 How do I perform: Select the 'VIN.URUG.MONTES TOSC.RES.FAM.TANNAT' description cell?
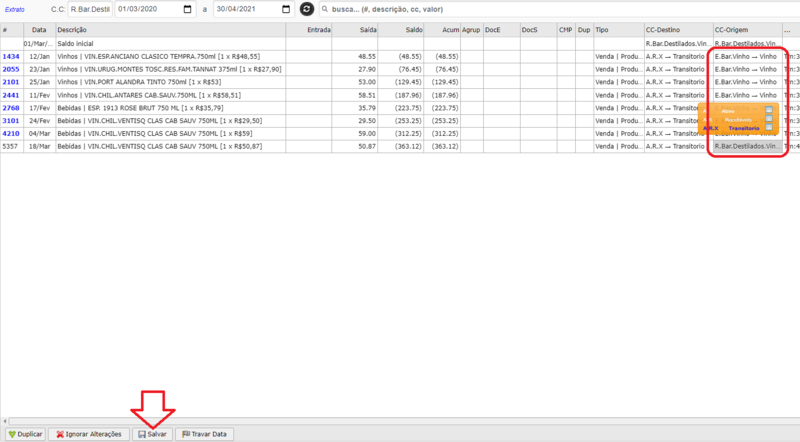coord(170,69)
